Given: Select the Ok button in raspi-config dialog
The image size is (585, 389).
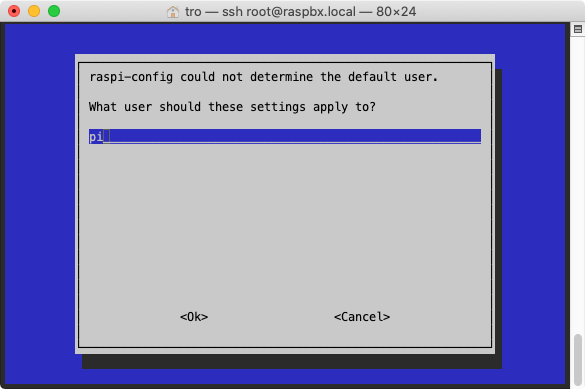Looking at the screenshot, I should 194,317.
